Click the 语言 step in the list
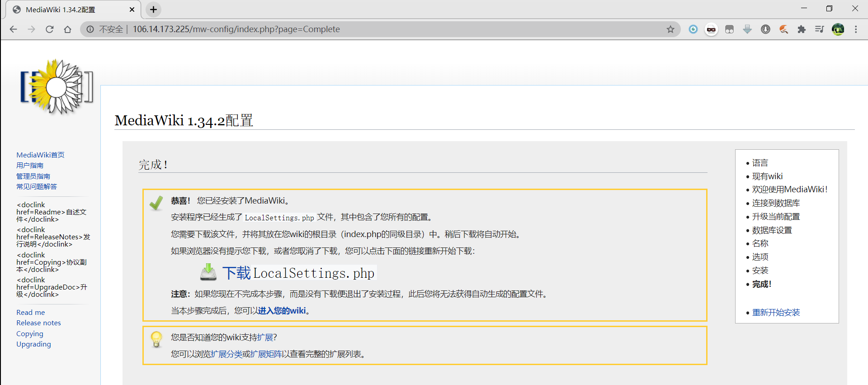868x385 pixels. (x=760, y=163)
